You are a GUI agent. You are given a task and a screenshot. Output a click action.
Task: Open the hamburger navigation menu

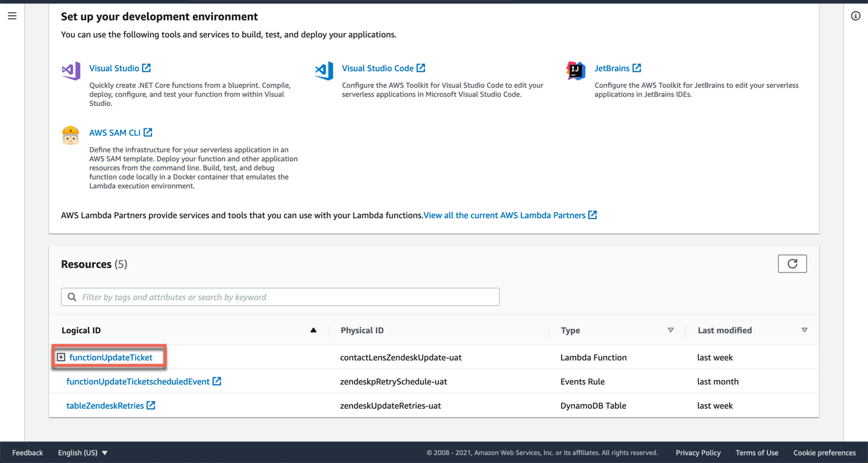pos(12,16)
